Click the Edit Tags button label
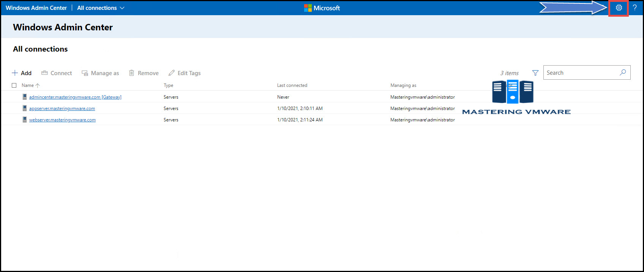Image resolution: width=644 pixels, height=272 pixels. pos(189,73)
